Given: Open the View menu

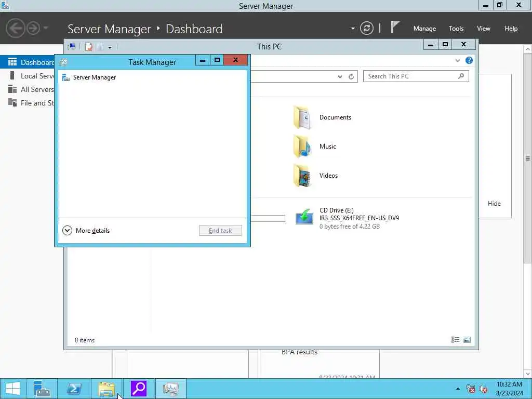Looking at the screenshot, I should tap(484, 29).
